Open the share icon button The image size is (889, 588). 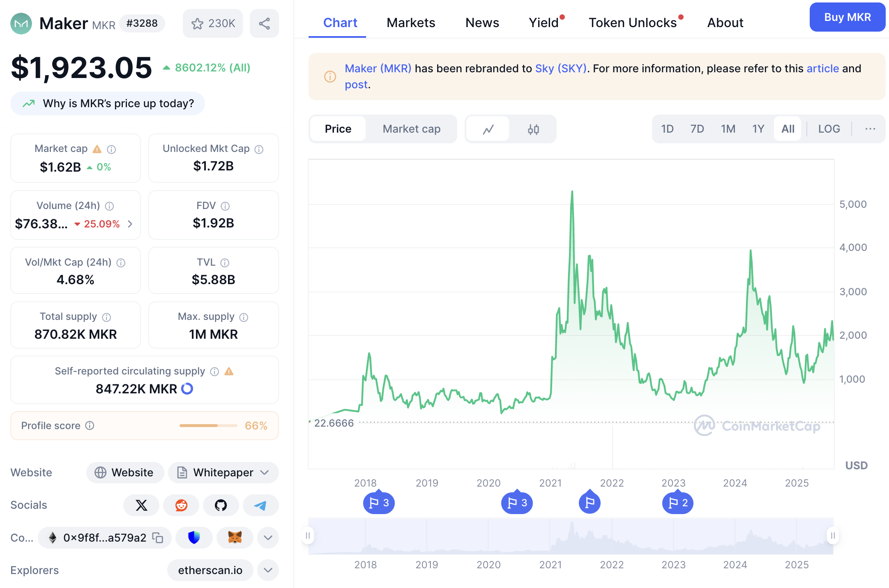[x=264, y=23]
